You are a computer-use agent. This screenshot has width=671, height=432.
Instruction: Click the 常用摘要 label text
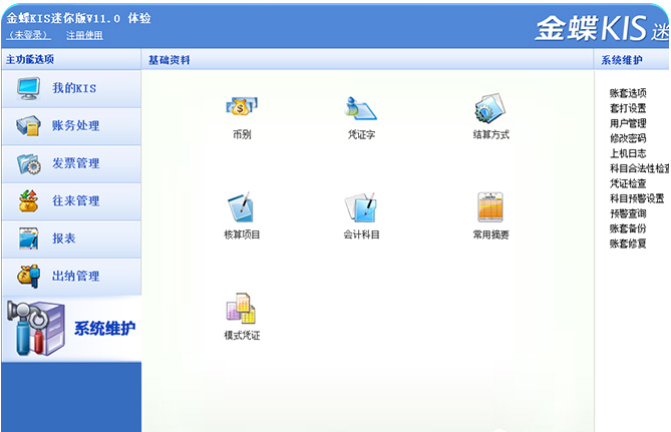(490, 234)
